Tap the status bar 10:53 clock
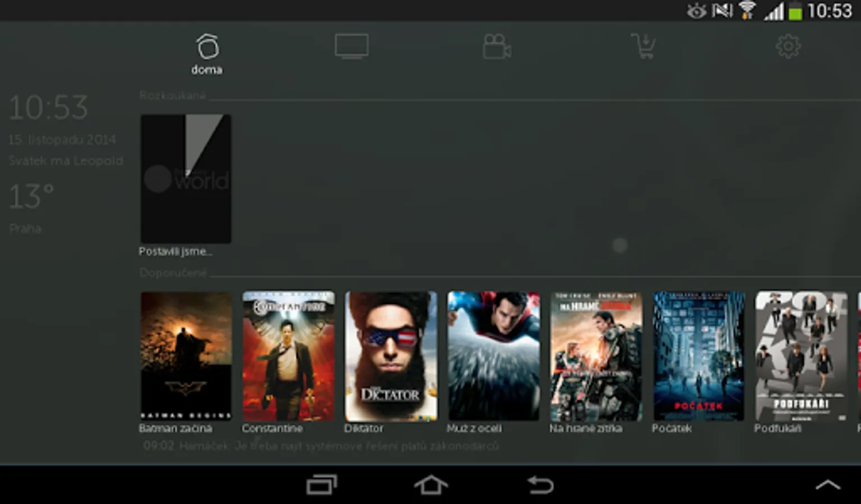The height and width of the screenshot is (504, 861). (830, 11)
